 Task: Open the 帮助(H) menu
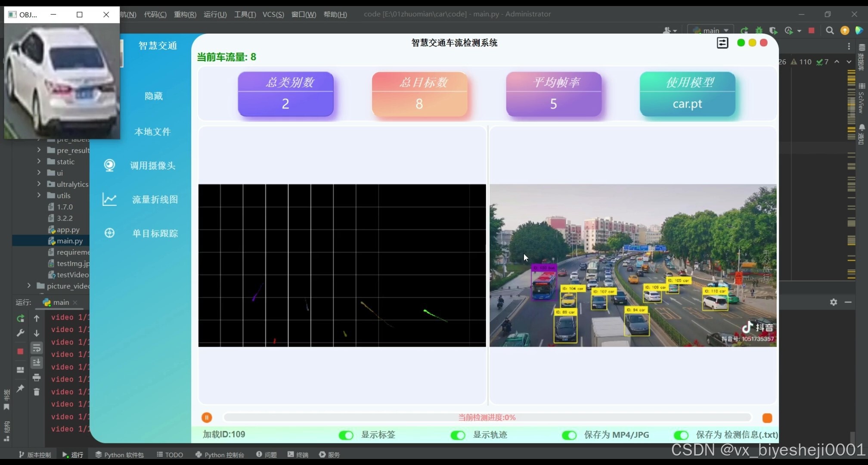click(x=335, y=14)
